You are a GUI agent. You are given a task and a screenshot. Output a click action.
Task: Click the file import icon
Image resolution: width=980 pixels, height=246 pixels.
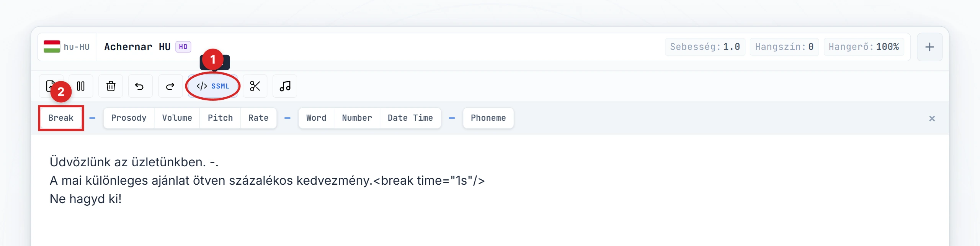[51, 86]
